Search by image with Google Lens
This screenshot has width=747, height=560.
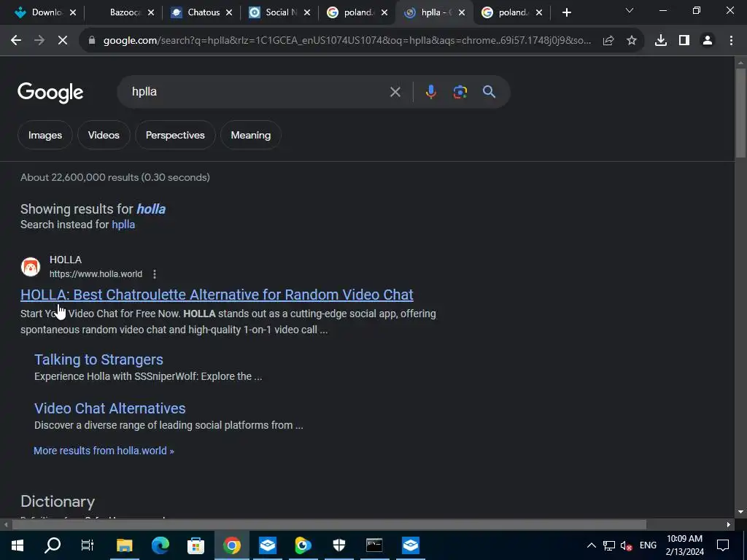coord(460,91)
